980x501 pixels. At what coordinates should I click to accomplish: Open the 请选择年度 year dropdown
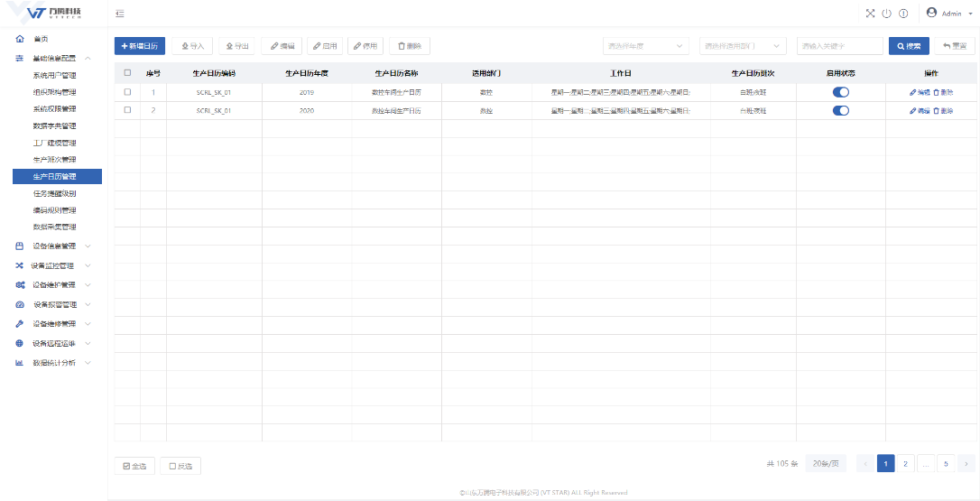[x=645, y=45]
